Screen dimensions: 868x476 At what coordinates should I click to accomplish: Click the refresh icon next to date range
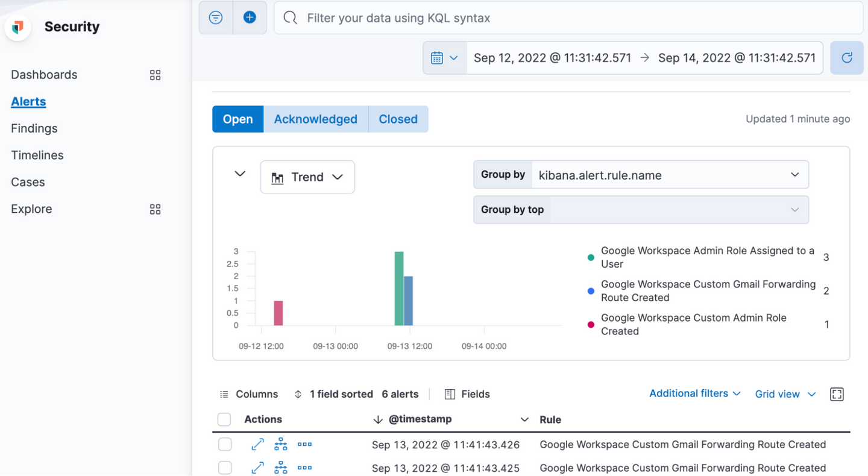click(846, 58)
